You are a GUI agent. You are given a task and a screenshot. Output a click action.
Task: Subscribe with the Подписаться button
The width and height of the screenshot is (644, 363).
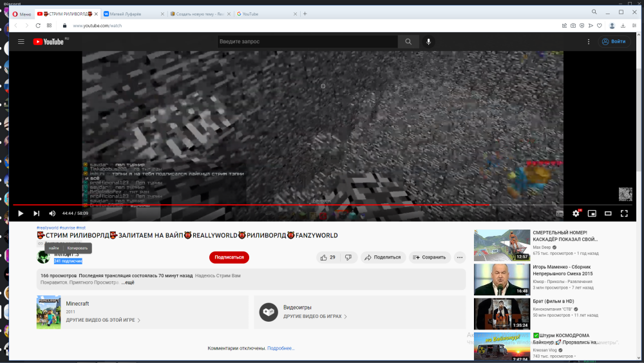229,257
